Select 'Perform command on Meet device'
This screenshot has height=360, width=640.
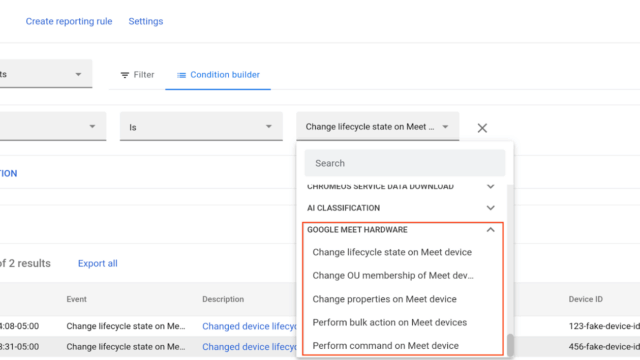(386, 346)
